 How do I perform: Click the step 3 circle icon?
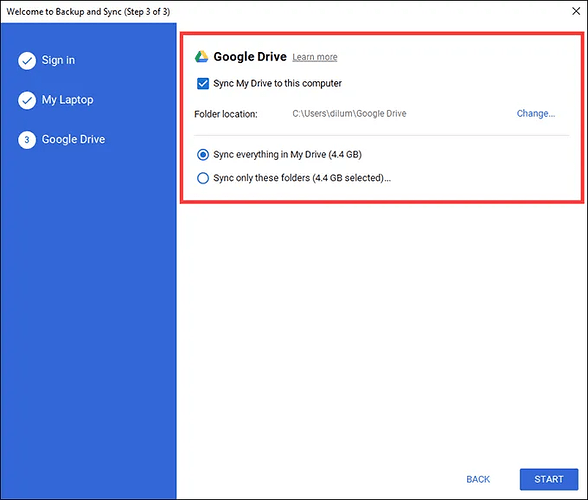pyautogui.click(x=27, y=140)
